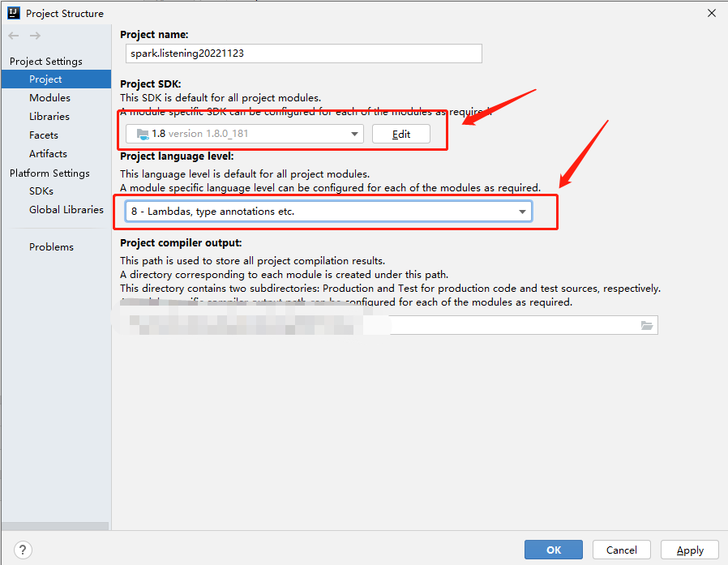The width and height of the screenshot is (728, 565).
Task: Open the Global Libraries section
Action: tap(66, 210)
